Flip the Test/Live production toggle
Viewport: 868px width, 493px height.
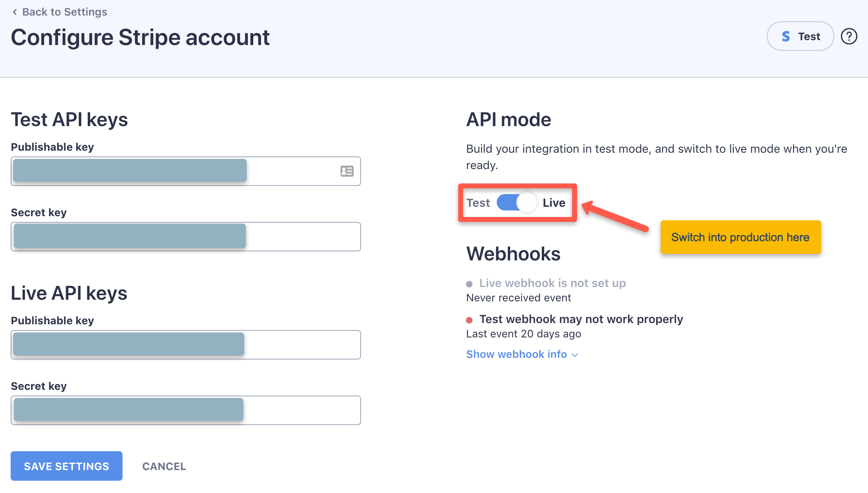coord(516,202)
